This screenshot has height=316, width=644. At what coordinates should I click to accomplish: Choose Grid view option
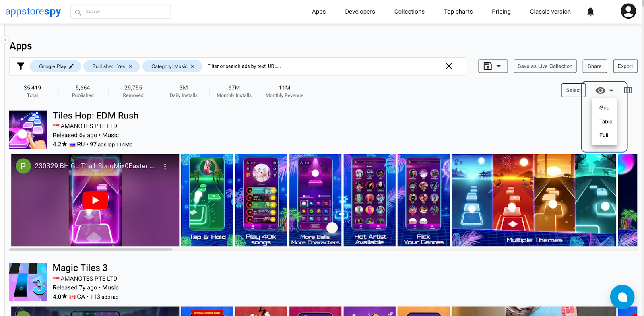click(604, 108)
